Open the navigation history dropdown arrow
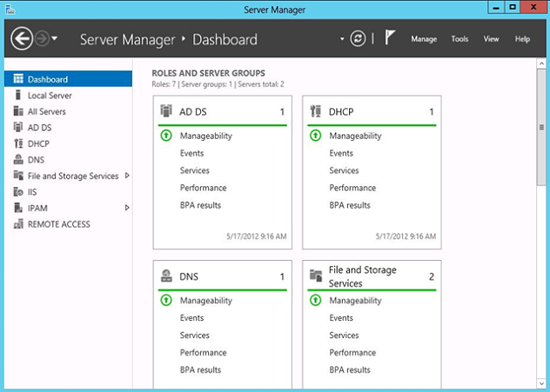 coord(54,38)
